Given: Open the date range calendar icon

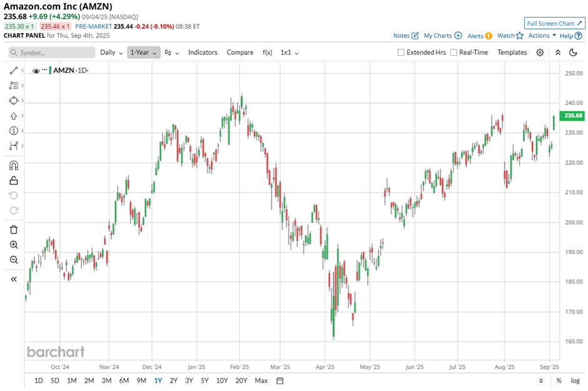Looking at the screenshot, I should [x=280, y=381].
